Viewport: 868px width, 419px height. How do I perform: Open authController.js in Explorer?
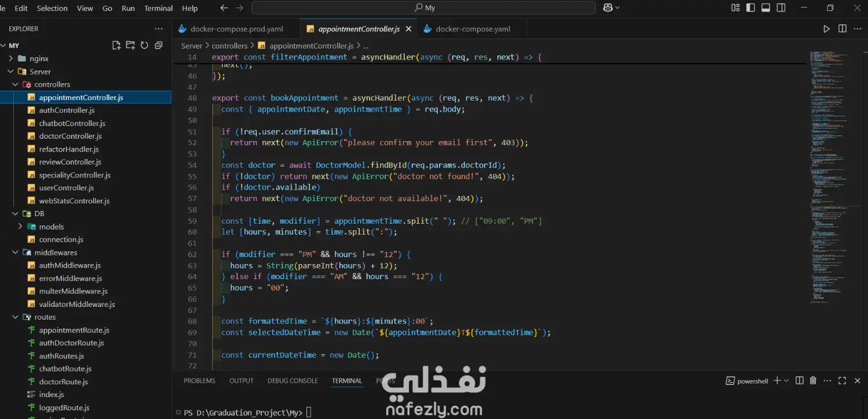[67, 110]
